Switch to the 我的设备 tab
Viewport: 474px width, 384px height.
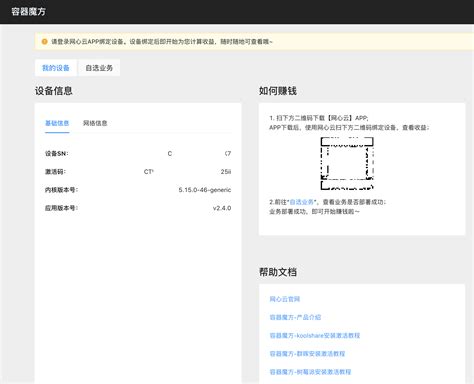pyautogui.click(x=56, y=68)
